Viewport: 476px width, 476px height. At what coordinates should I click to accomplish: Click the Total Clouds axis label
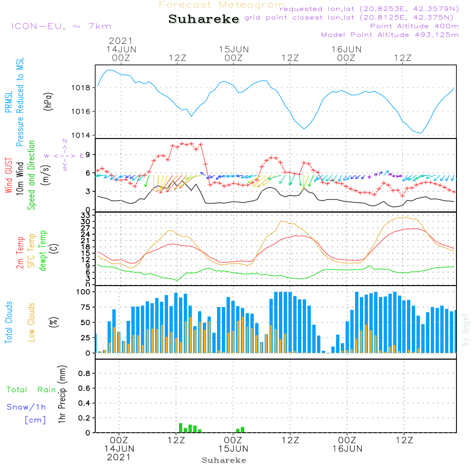click(x=9, y=322)
